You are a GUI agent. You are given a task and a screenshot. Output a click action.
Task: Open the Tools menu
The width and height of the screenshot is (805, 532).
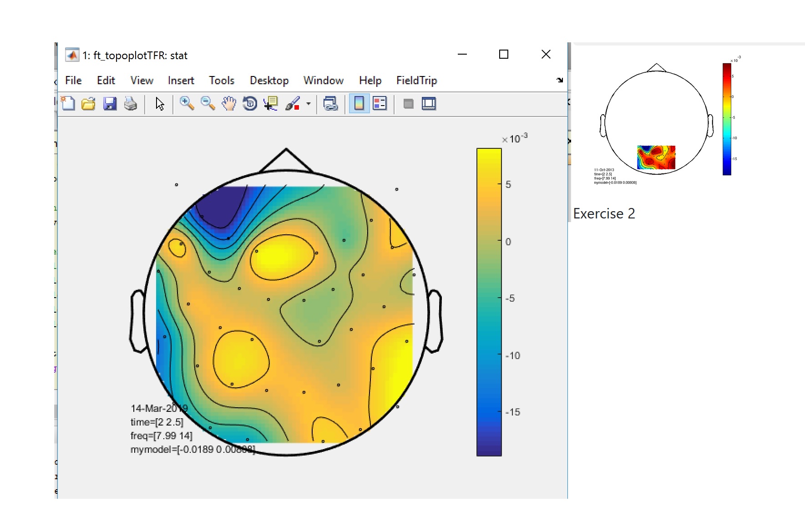click(x=221, y=81)
